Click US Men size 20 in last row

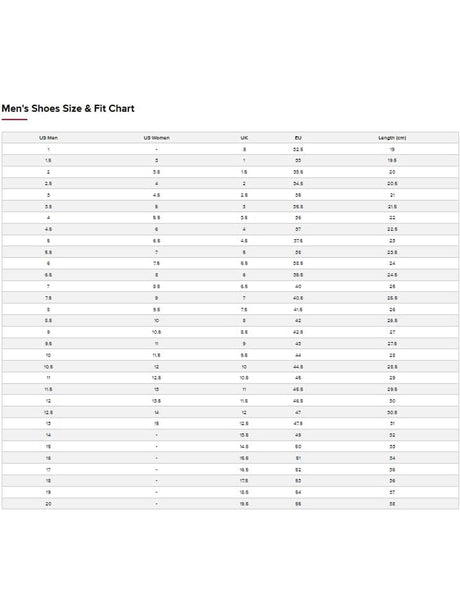[49, 504]
